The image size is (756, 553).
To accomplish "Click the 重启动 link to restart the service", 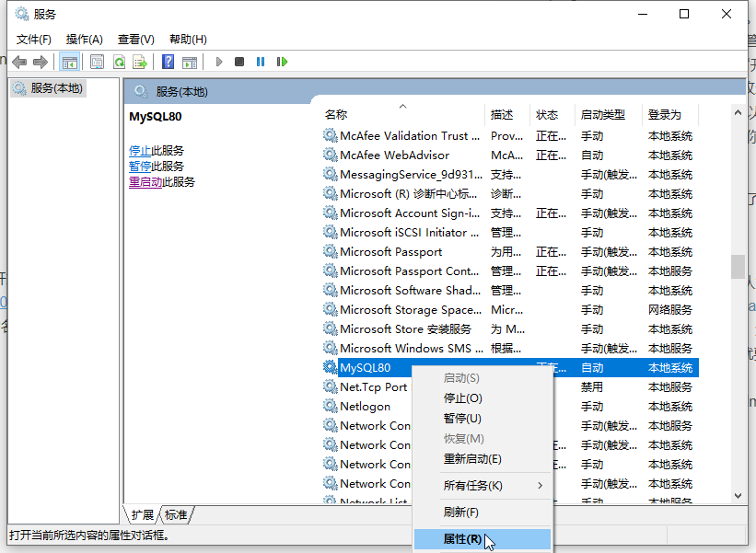I will point(145,182).
